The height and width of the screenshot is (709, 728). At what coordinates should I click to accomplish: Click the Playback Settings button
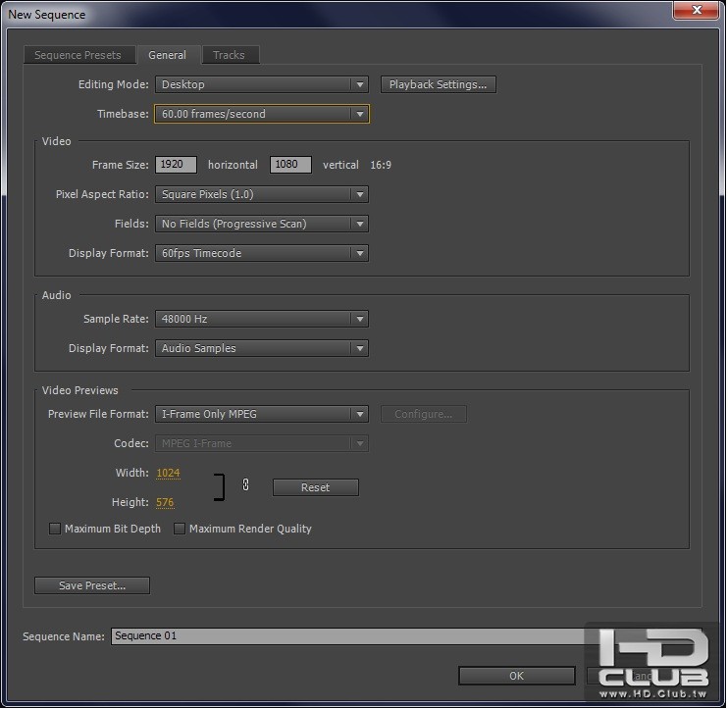(439, 84)
